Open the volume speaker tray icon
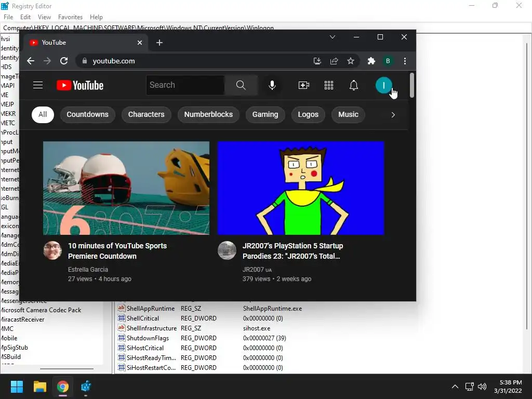Image resolution: width=532 pixels, height=399 pixels. [482, 387]
